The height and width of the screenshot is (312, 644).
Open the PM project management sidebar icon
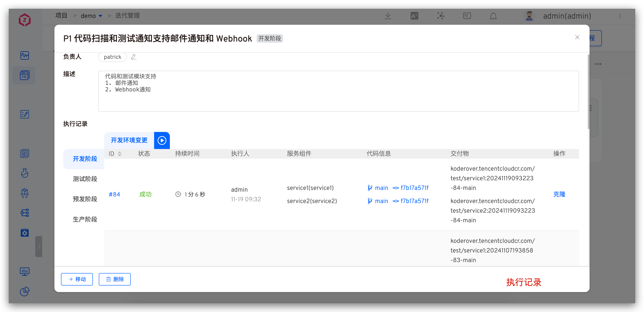24,75
